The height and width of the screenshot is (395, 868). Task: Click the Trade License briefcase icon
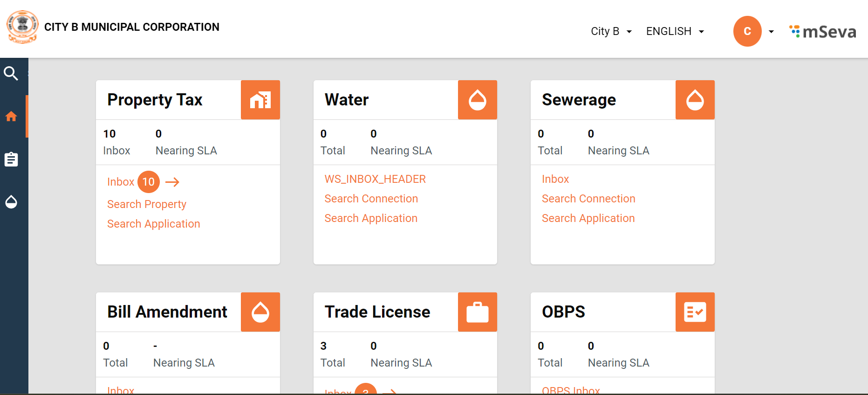tap(477, 312)
